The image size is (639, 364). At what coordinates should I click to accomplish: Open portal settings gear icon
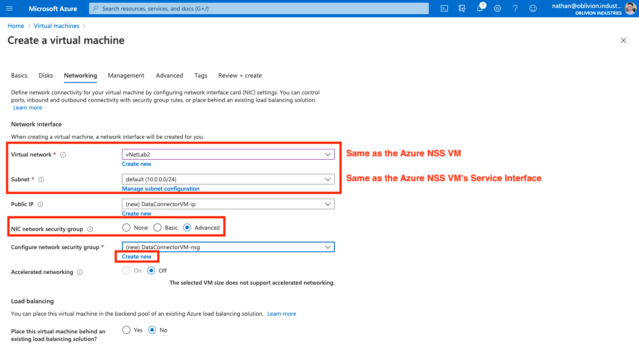[498, 8]
